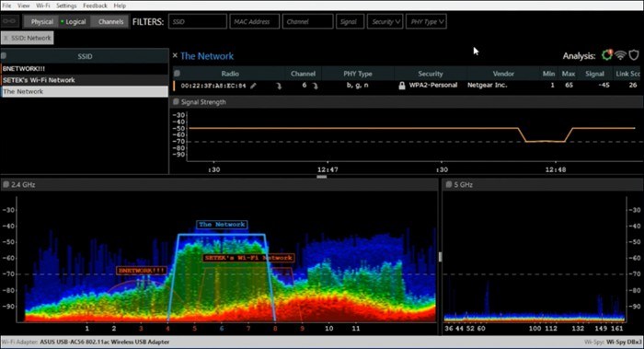This screenshot has width=644, height=349.
Task: Open the PHY Type filter dropdown
Action: click(x=426, y=22)
